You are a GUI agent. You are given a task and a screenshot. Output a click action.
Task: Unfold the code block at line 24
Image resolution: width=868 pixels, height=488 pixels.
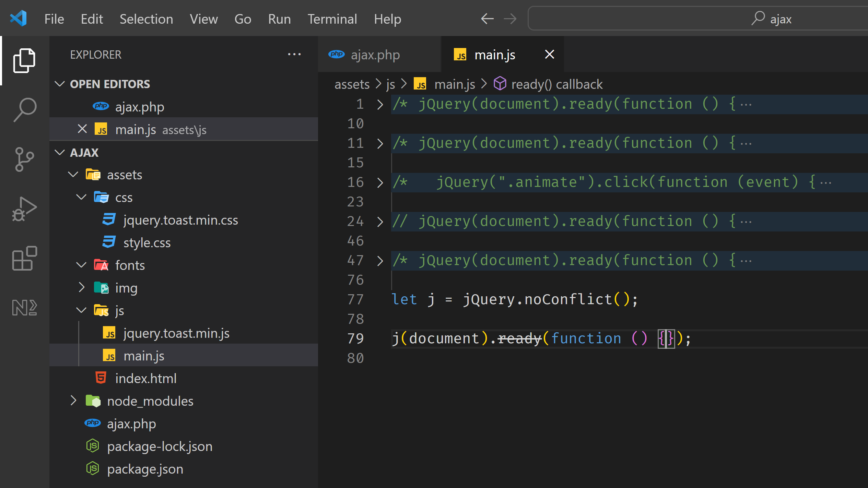click(x=380, y=222)
